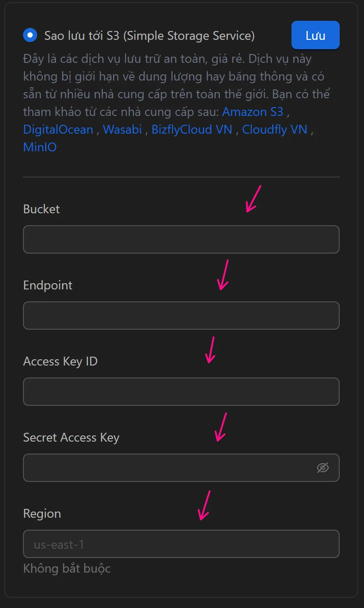Open the MinIO provider link

coord(40,147)
